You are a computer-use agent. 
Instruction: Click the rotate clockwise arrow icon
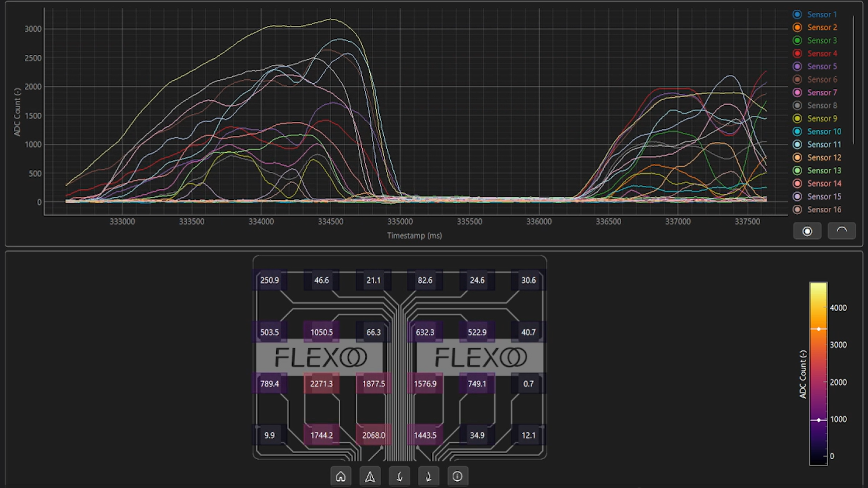click(x=428, y=476)
